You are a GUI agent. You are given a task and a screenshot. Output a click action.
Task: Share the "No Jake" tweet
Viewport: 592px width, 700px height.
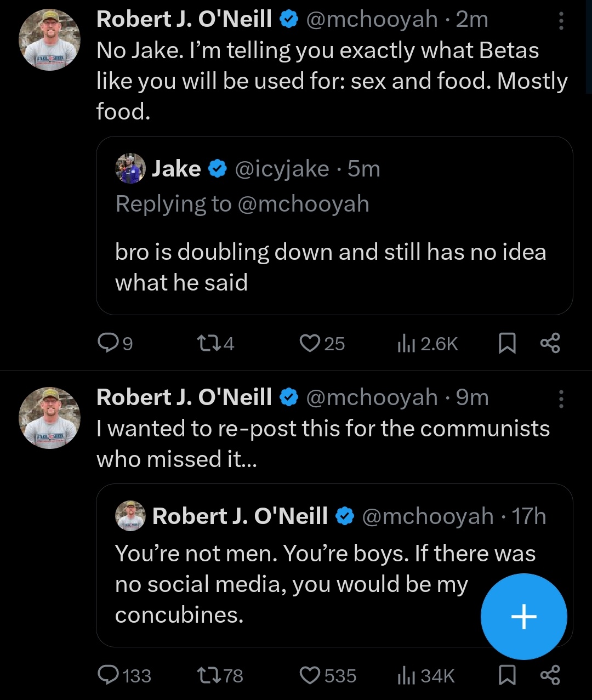tap(550, 343)
